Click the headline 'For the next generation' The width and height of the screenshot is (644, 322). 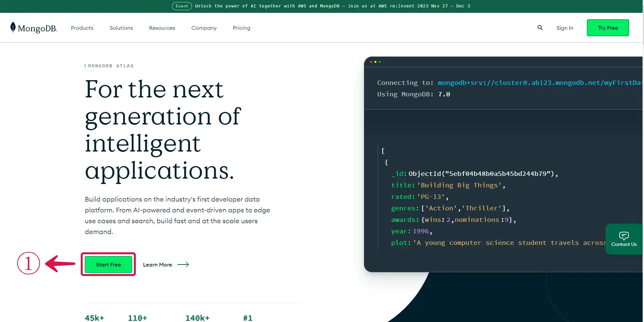point(163,130)
